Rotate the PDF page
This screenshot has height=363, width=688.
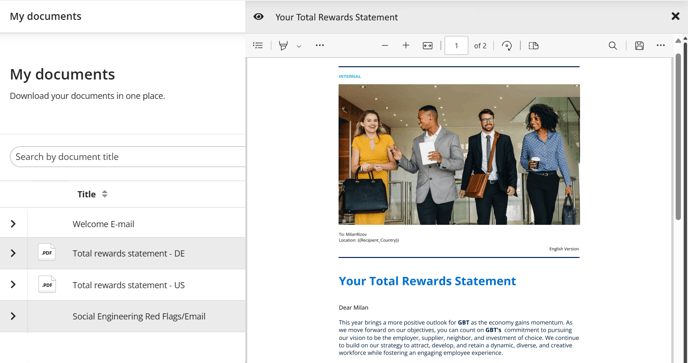click(x=507, y=46)
